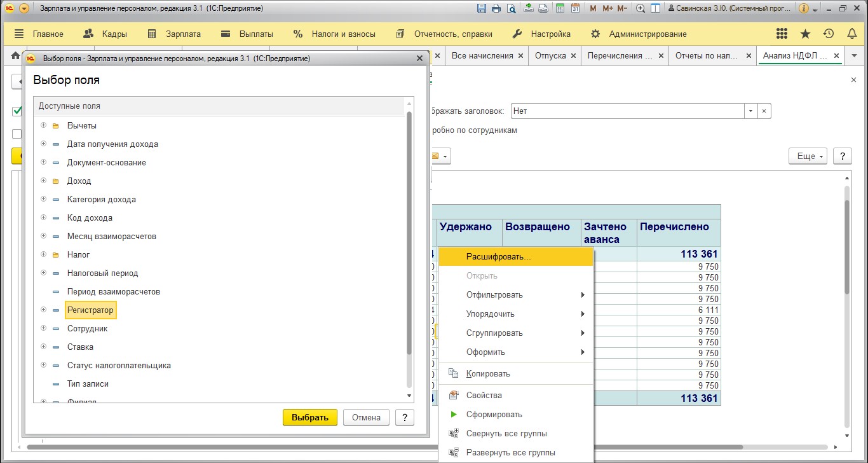Image resolution: width=868 pixels, height=463 pixels.
Task: Close the Анализ НДФЛ tab
Action: [837, 56]
